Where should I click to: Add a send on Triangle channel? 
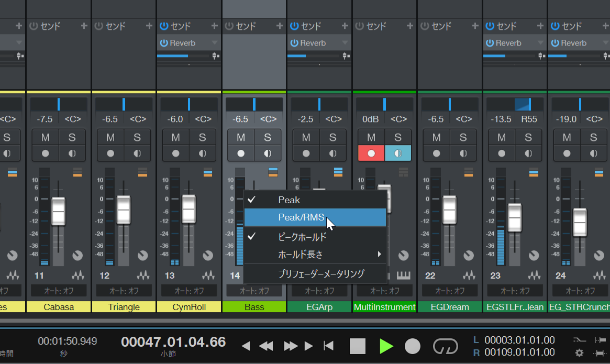pyautogui.click(x=149, y=26)
